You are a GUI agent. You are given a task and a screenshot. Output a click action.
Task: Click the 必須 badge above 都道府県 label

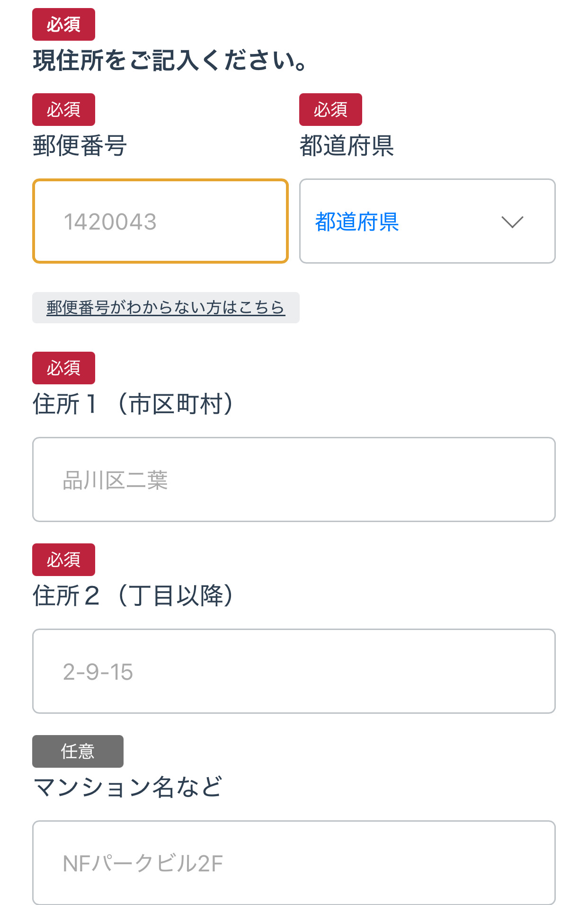point(330,109)
